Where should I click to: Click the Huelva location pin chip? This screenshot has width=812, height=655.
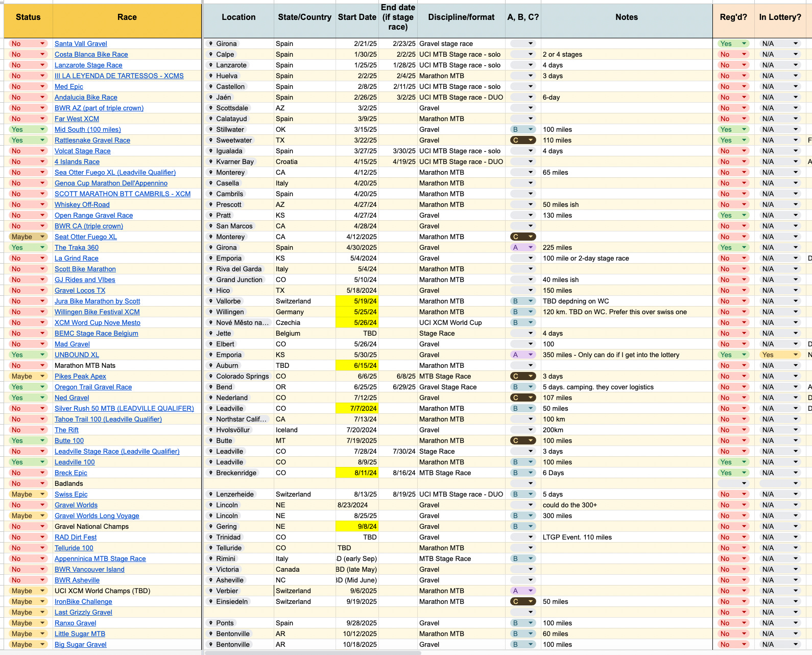[x=223, y=76]
